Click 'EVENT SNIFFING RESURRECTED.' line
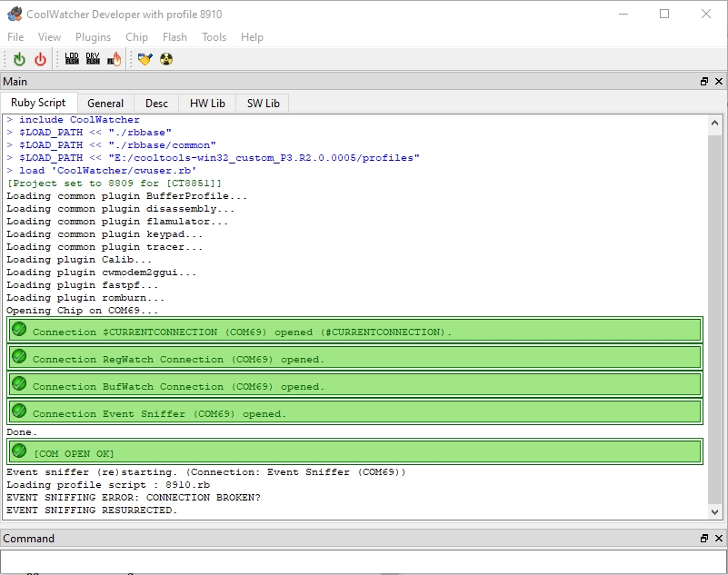The image size is (728, 575). [x=92, y=510]
